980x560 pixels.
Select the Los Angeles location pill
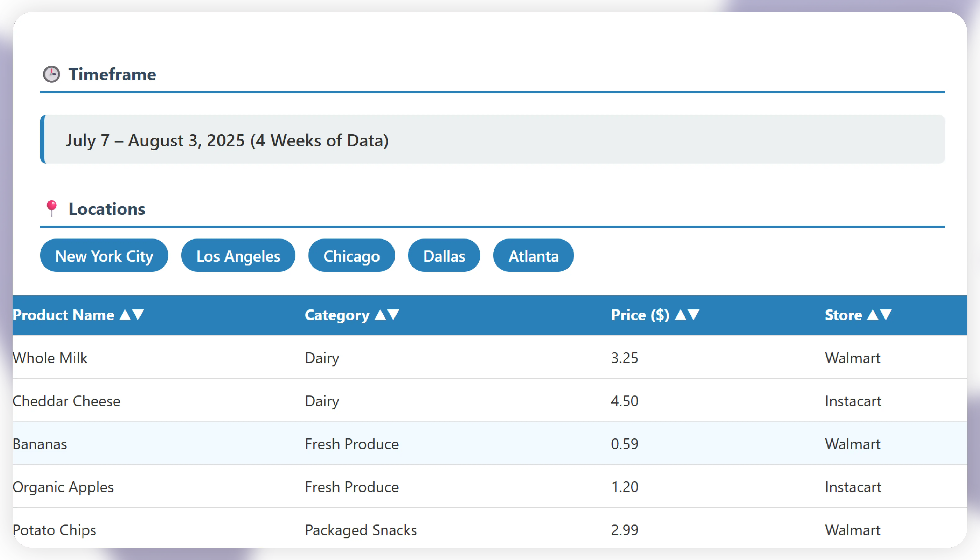(238, 256)
